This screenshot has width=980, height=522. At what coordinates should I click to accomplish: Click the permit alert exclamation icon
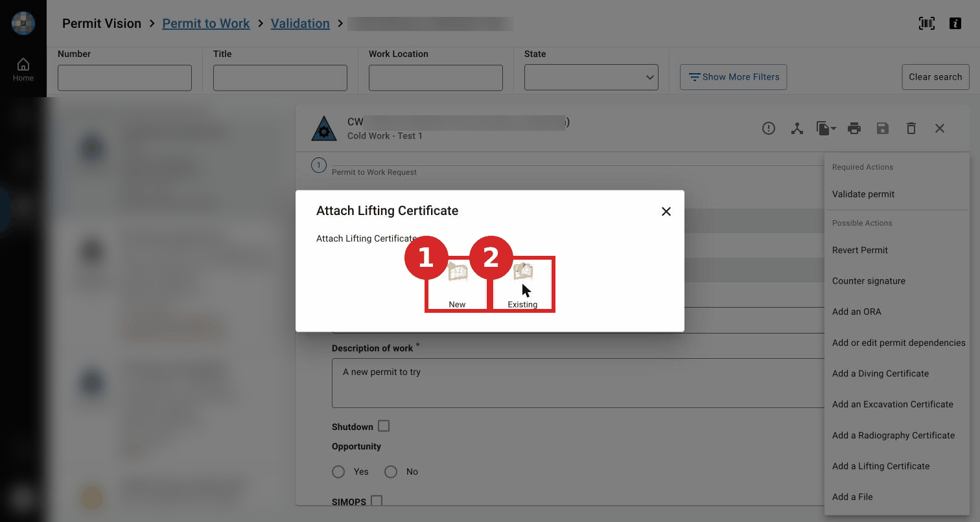point(769,128)
